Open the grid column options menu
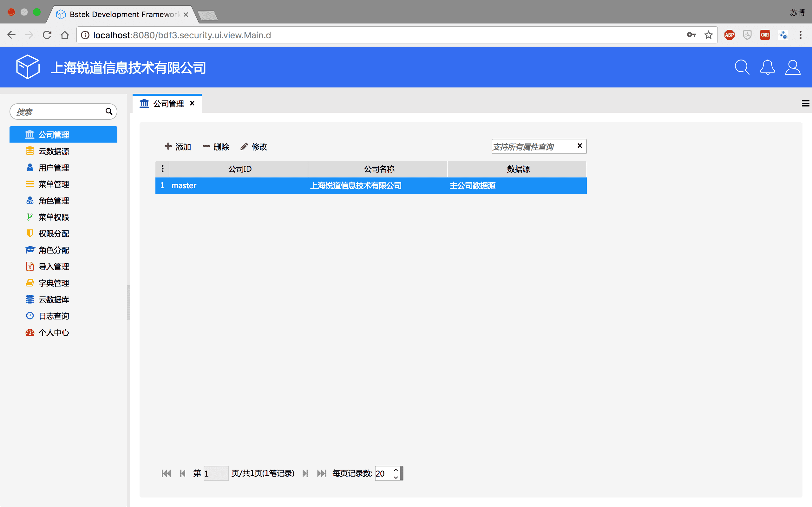 coord(162,169)
